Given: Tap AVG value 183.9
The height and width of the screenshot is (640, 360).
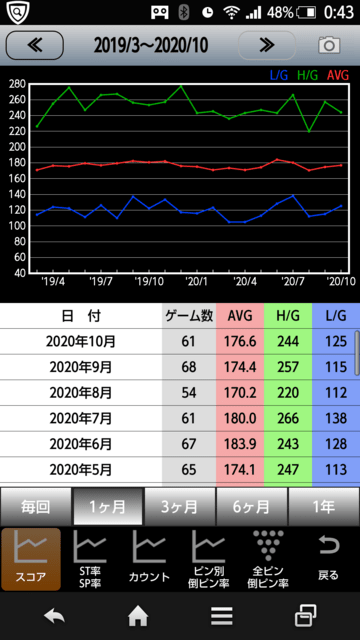Looking at the screenshot, I should click(x=240, y=444).
